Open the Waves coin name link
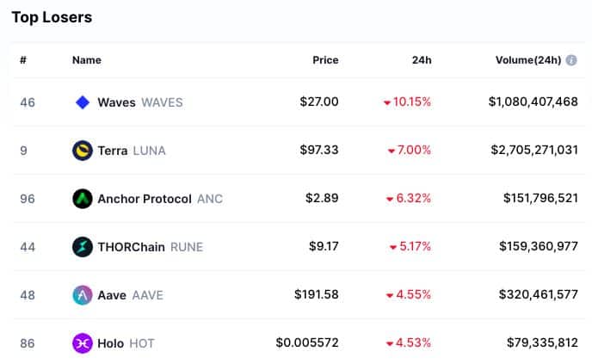Viewport: 592px width, 364px height. coord(116,102)
